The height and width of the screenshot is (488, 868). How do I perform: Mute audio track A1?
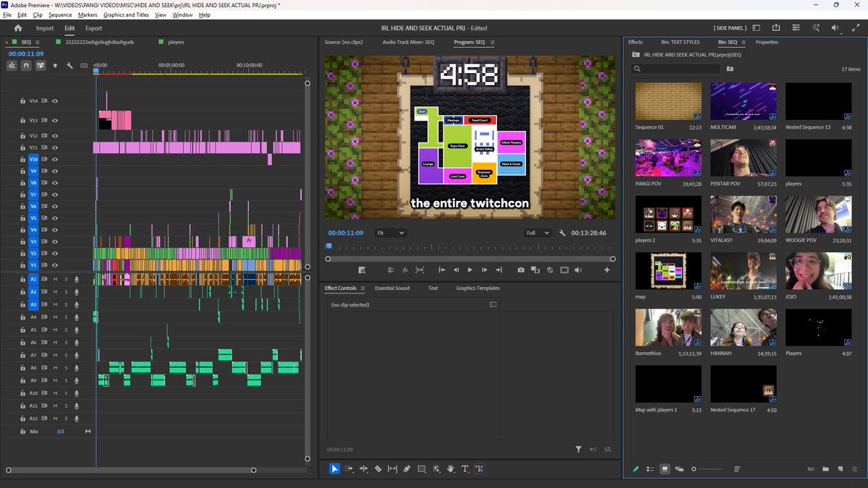tap(55, 279)
